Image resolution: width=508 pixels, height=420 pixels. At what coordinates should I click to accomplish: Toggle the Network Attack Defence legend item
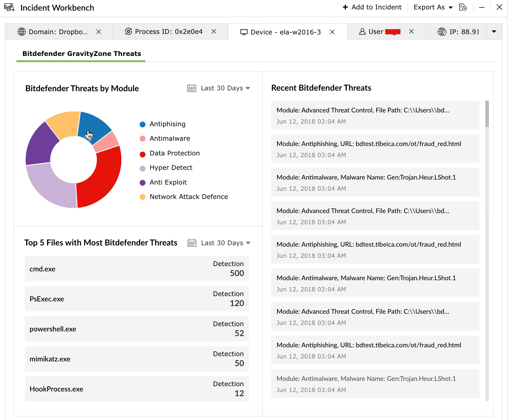[x=184, y=197]
